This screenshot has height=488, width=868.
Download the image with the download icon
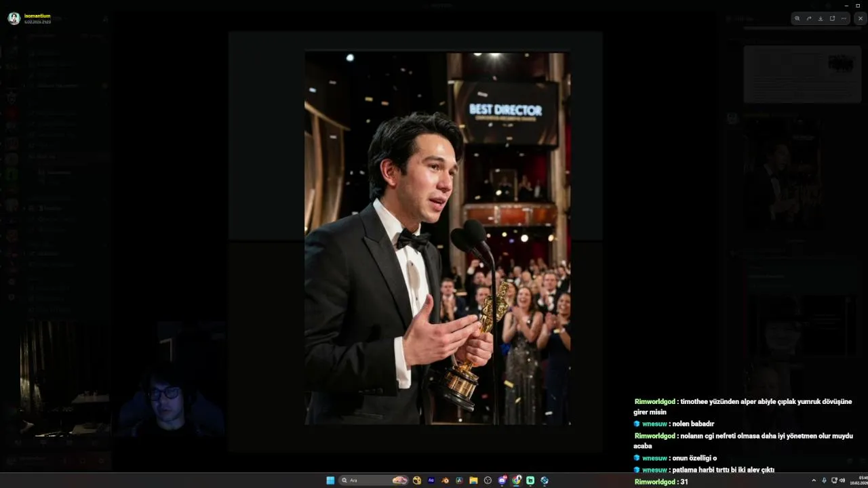click(821, 19)
